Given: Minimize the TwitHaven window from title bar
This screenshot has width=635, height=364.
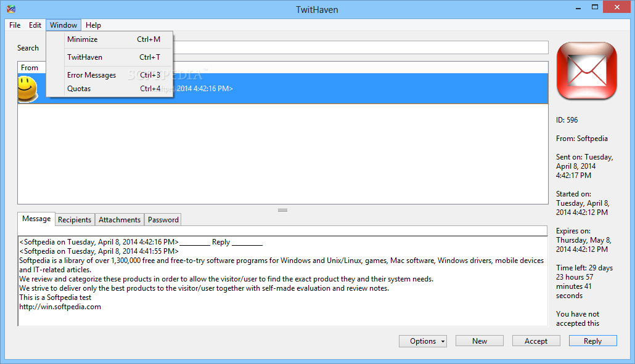Looking at the screenshot, I should (578, 7).
